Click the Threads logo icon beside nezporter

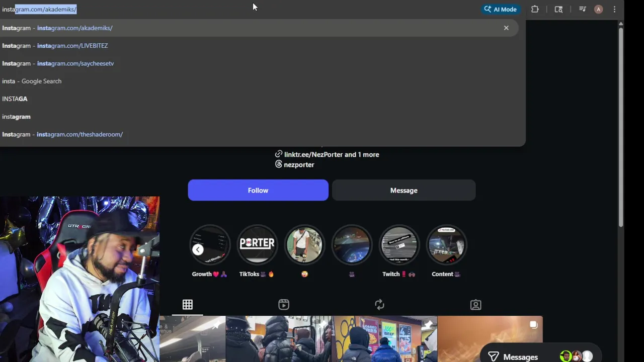pos(278,164)
